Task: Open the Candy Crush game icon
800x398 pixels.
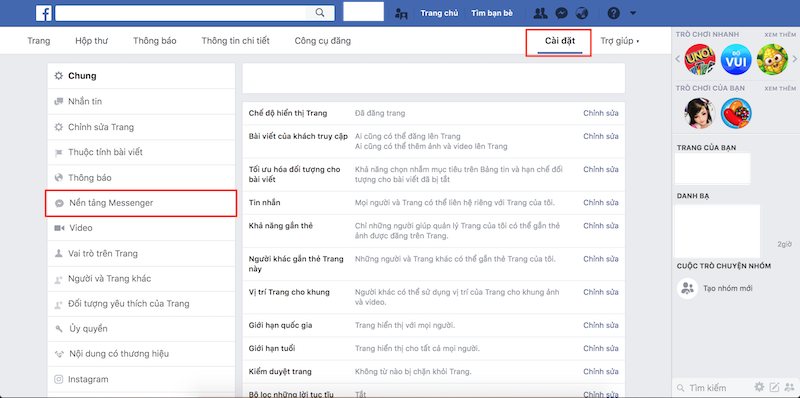Action: point(736,113)
